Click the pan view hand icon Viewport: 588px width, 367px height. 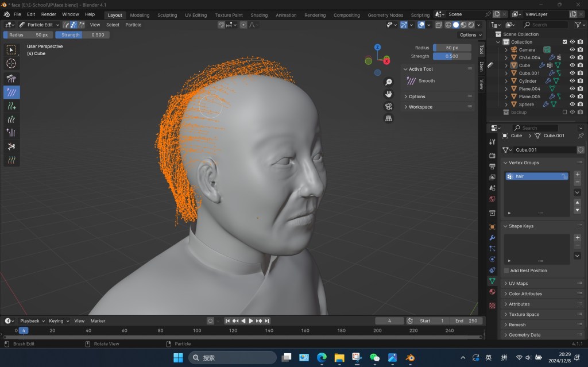point(389,94)
